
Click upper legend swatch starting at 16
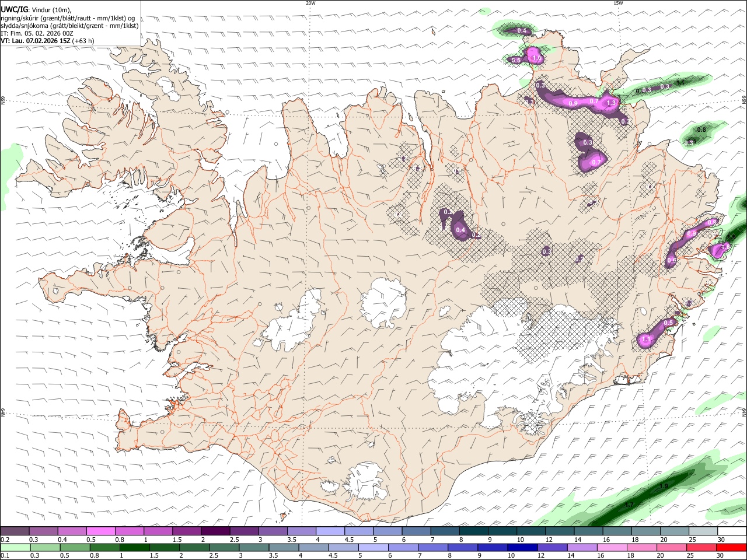[x=617, y=531]
